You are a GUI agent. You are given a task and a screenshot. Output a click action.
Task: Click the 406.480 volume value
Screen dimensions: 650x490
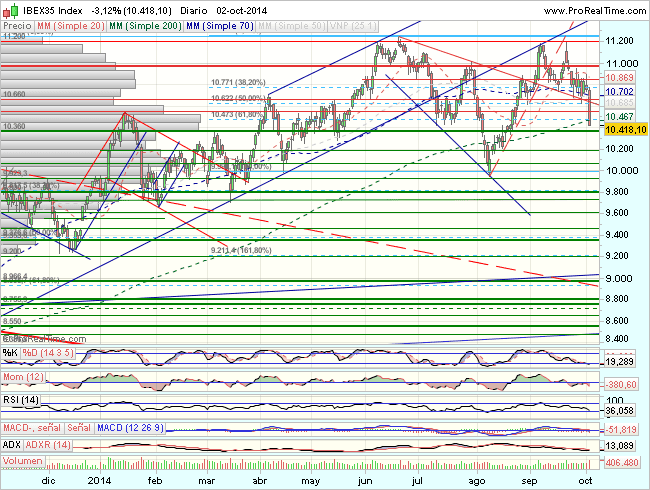click(621, 462)
